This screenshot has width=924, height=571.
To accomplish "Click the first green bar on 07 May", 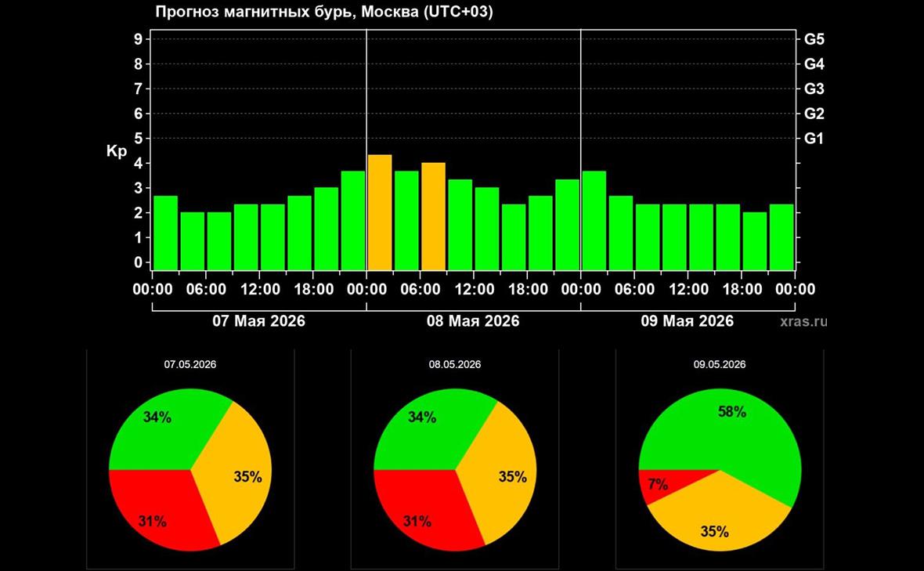I will click(165, 233).
